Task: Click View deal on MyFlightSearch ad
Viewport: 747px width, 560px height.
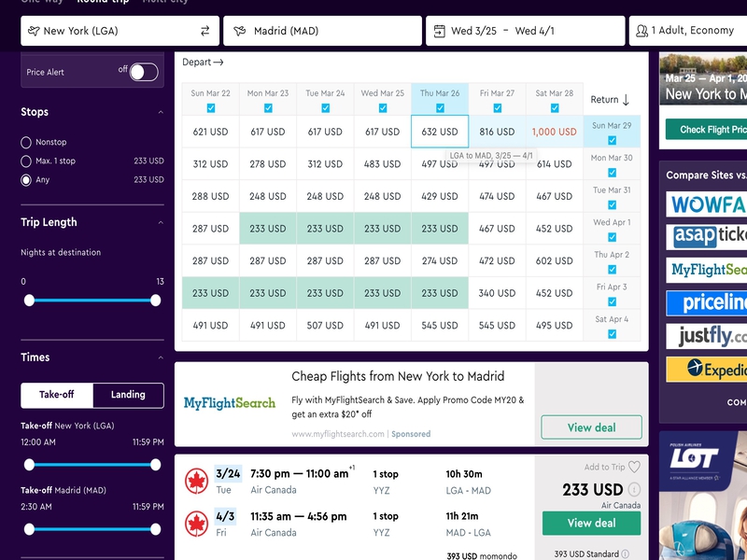Action: click(591, 427)
